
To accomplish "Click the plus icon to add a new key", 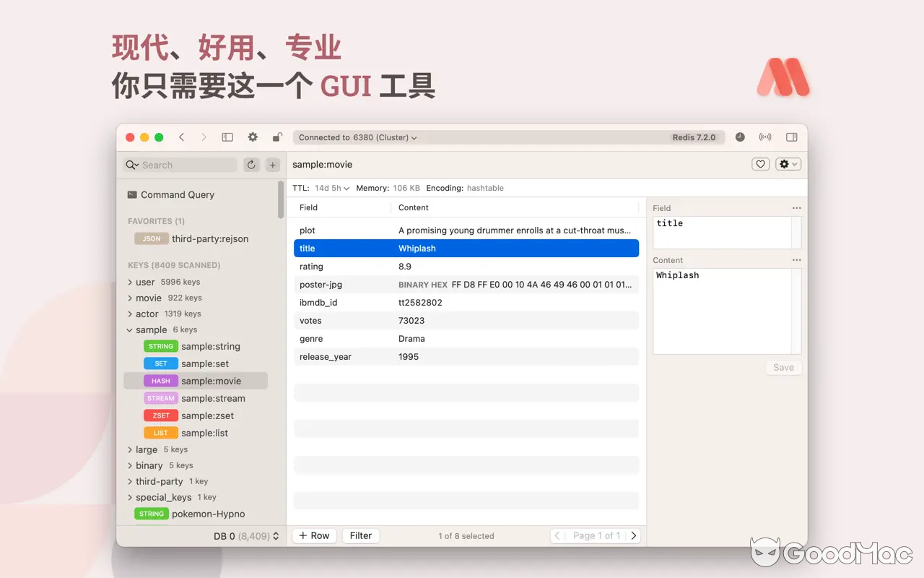I will pos(272,165).
